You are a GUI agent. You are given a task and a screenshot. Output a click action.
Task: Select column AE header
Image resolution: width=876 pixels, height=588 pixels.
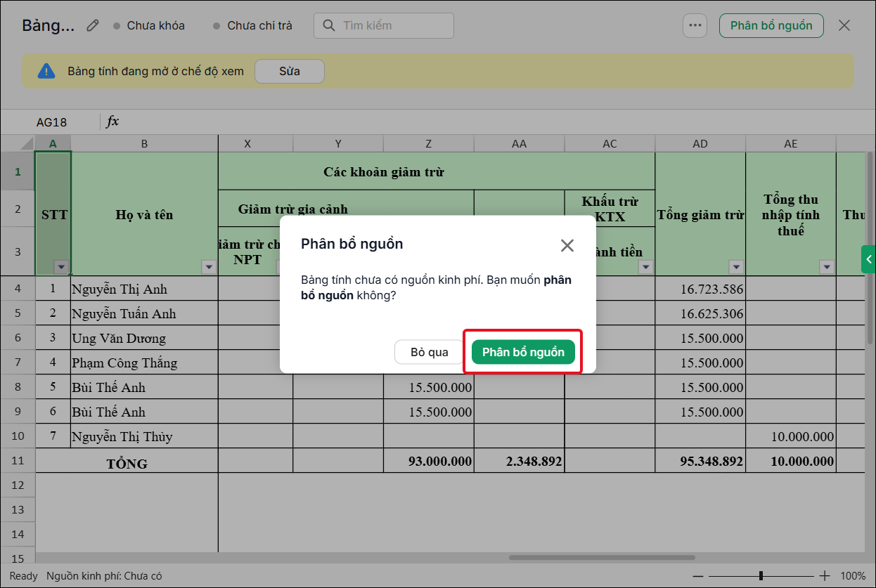coord(791,143)
